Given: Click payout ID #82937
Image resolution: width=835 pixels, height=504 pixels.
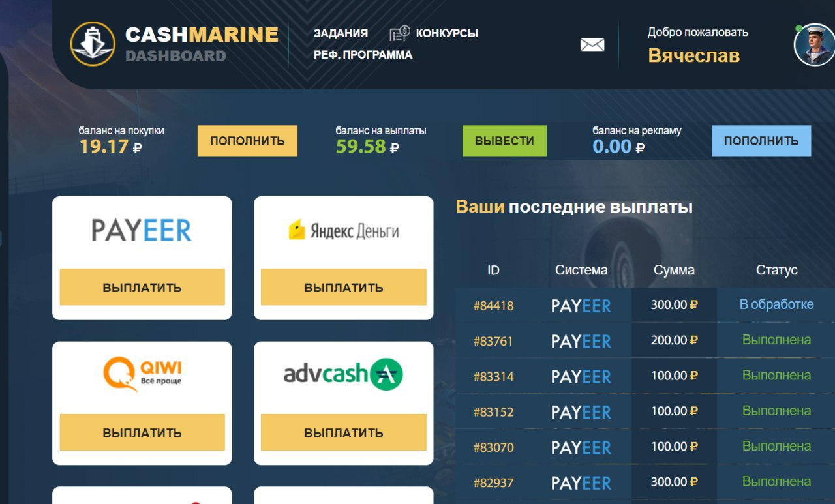Looking at the screenshot, I should tap(494, 482).
